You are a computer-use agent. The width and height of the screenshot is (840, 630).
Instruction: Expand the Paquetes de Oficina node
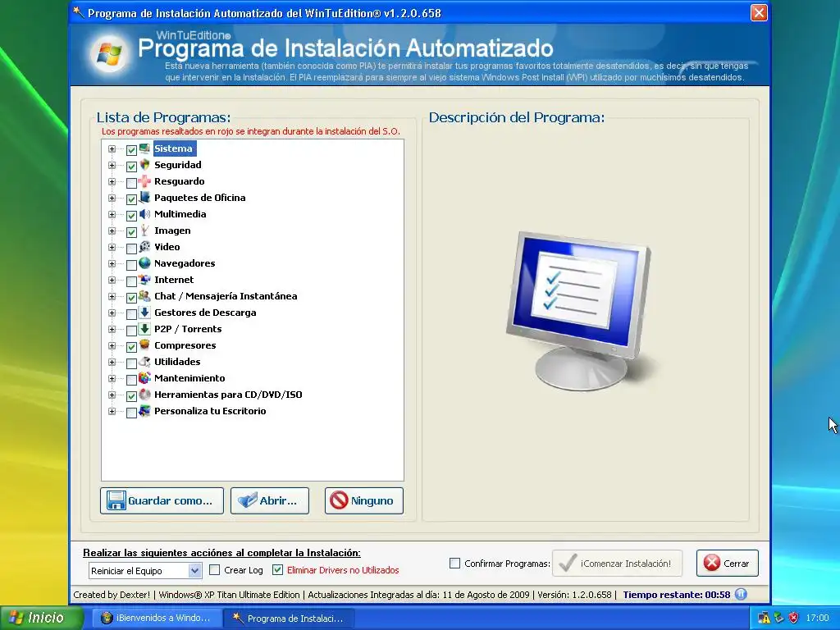112,199
